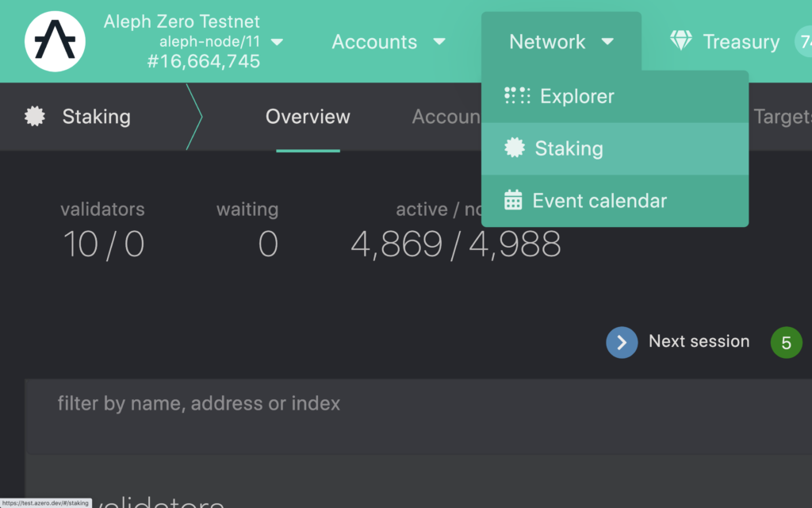Viewport: 812px width, 508px height.
Task: Click the blue Next session arrow icon
Action: [622, 342]
